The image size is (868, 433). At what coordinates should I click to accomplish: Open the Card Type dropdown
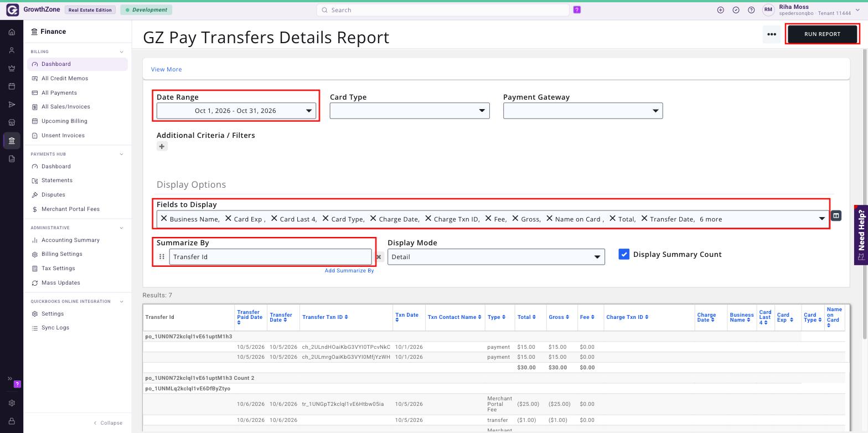click(x=410, y=111)
